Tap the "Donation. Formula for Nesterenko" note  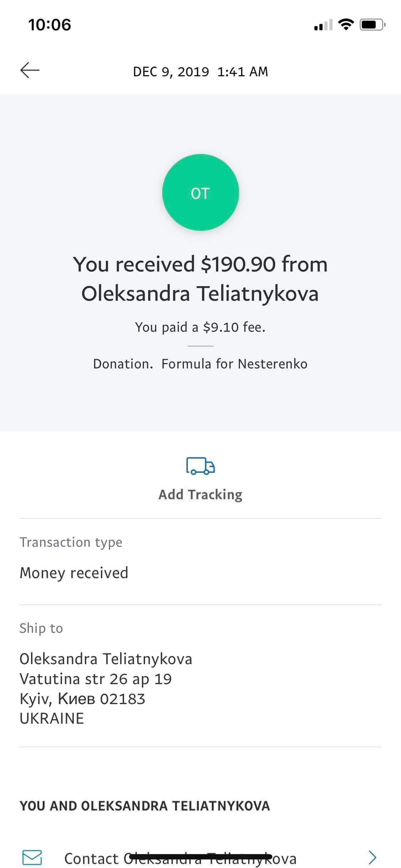coord(200,364)
